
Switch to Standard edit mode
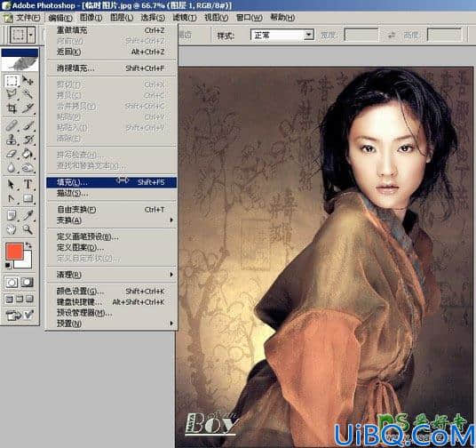tap(12, 283)
